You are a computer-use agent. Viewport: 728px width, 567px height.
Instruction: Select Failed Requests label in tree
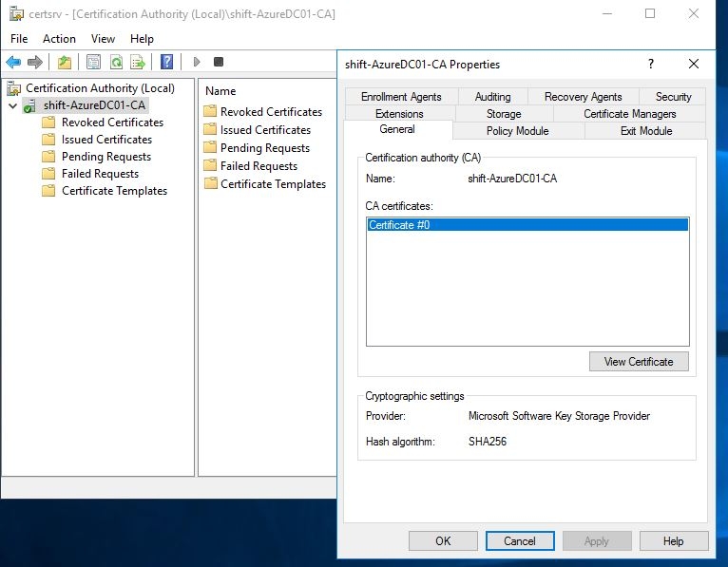point(101,174)
